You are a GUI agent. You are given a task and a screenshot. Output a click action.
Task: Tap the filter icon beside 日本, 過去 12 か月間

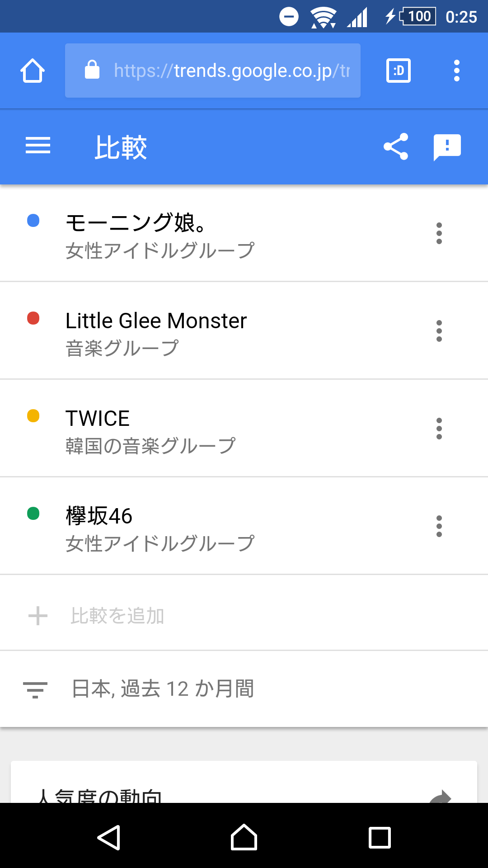35,690
